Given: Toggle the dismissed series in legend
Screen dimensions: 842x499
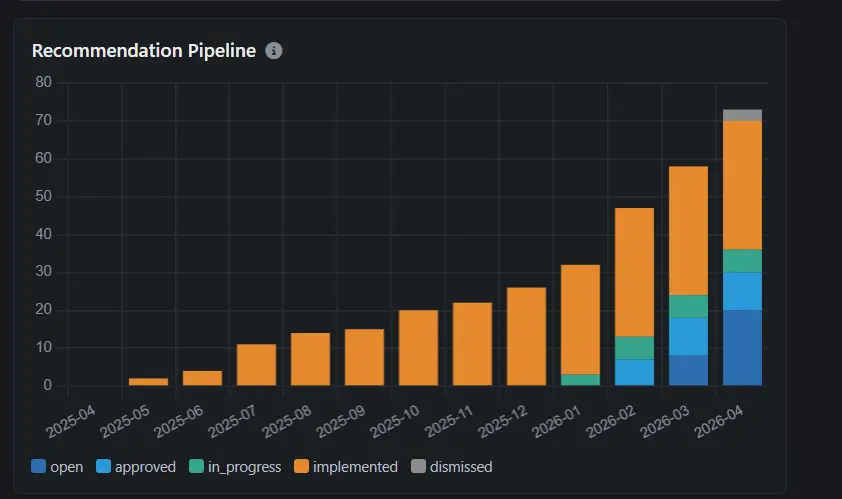Looking at the screenshot, I should click(452, 467).
